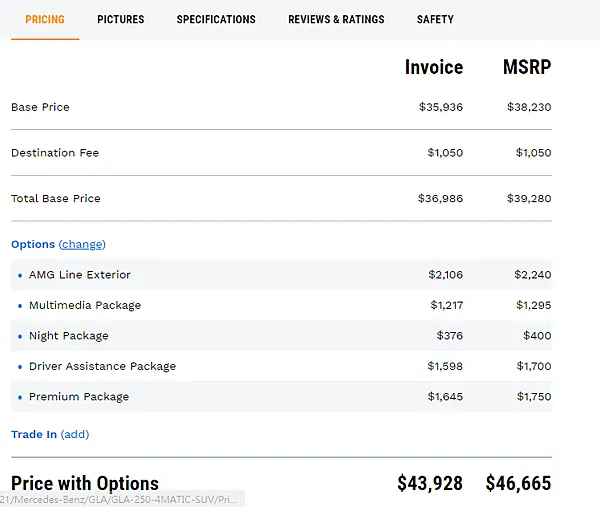Click the Price with Options heading
The image size is (600, 507).
tap(85, 484)
